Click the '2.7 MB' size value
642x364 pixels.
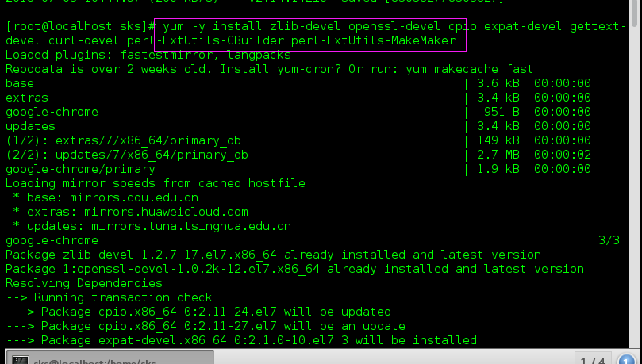[x=498, y=155]
